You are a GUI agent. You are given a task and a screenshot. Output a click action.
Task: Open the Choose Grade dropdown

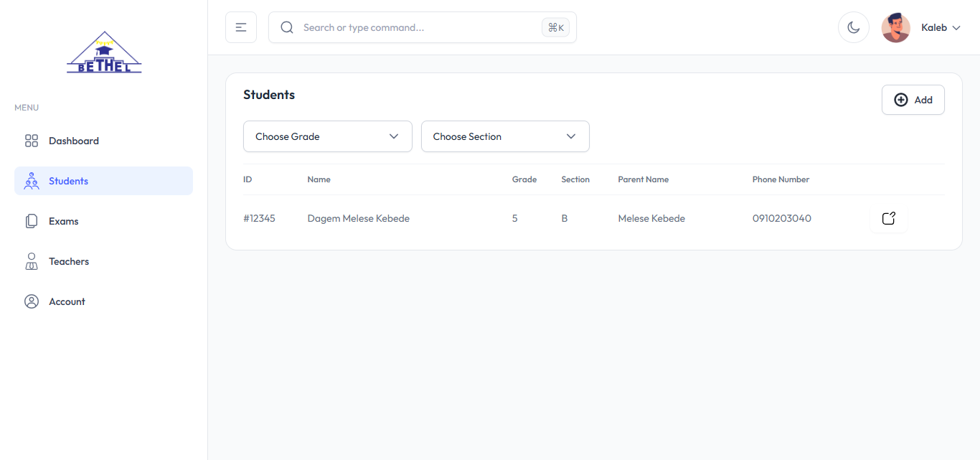click(x=328, y=136)
